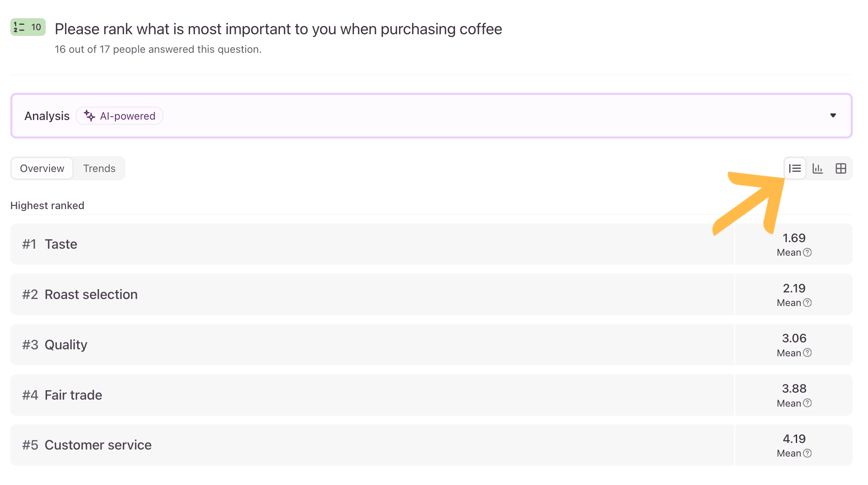Select the Overview tab

coord(42,168)
